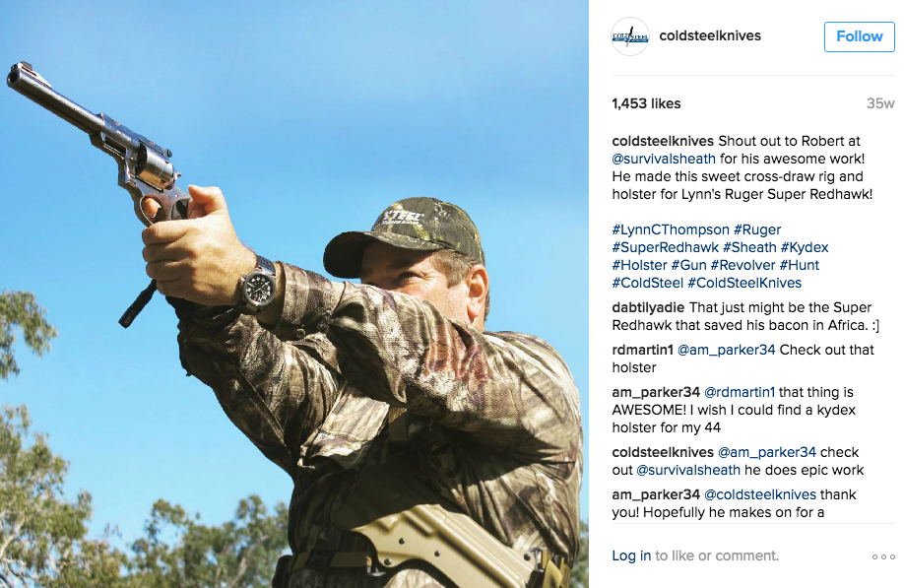Follow the coldsteelknives account
The image size is (904, 588).
pyautogui.click(x=859, y=36)
